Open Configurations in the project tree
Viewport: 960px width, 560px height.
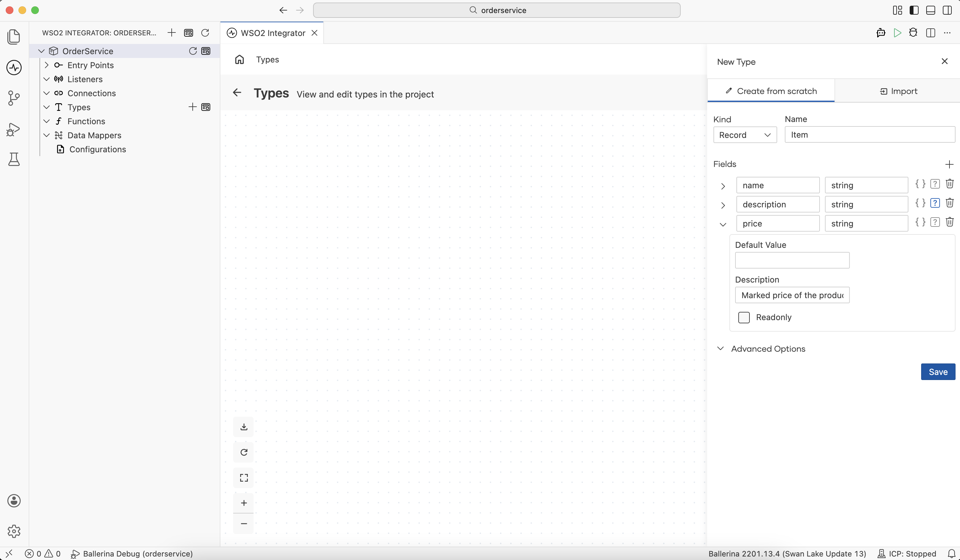point(97,149)
